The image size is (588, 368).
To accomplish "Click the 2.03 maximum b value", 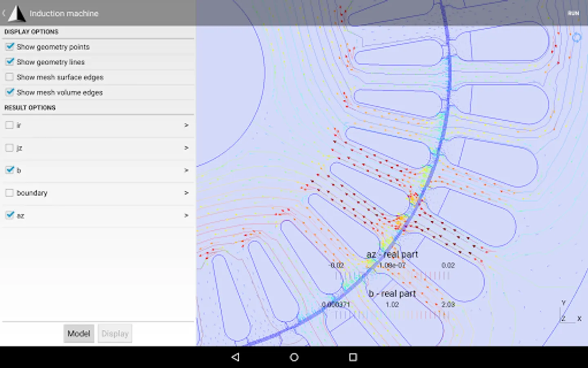I will click(x=448, y=305).
